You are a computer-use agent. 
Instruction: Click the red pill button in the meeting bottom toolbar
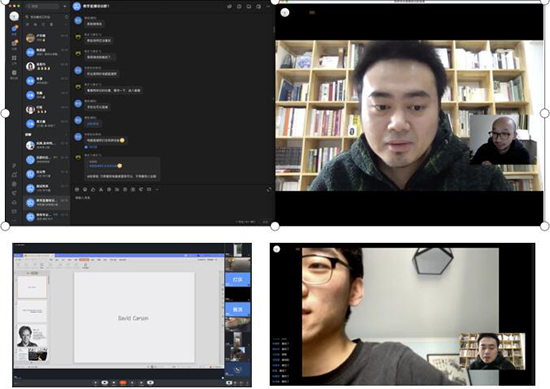pyautogui.click(x=123, y=383)
